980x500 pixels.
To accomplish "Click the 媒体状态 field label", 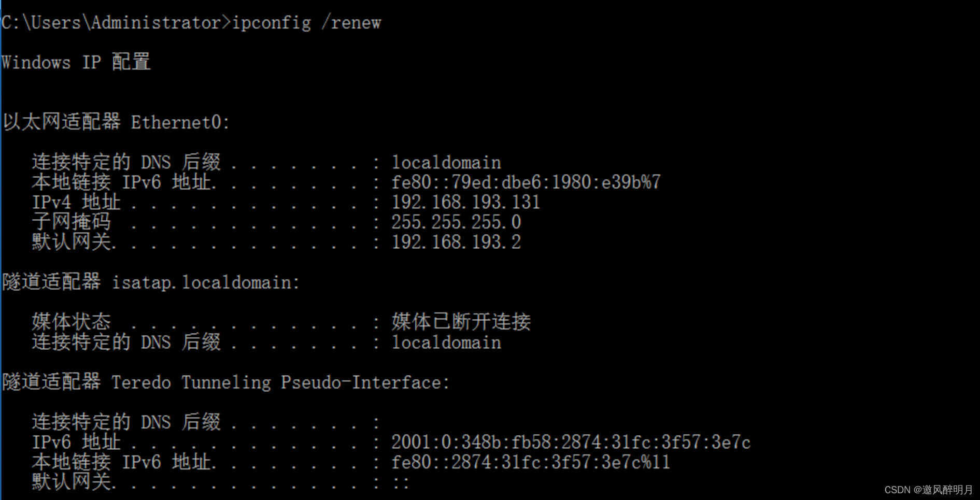I will 71,322.
